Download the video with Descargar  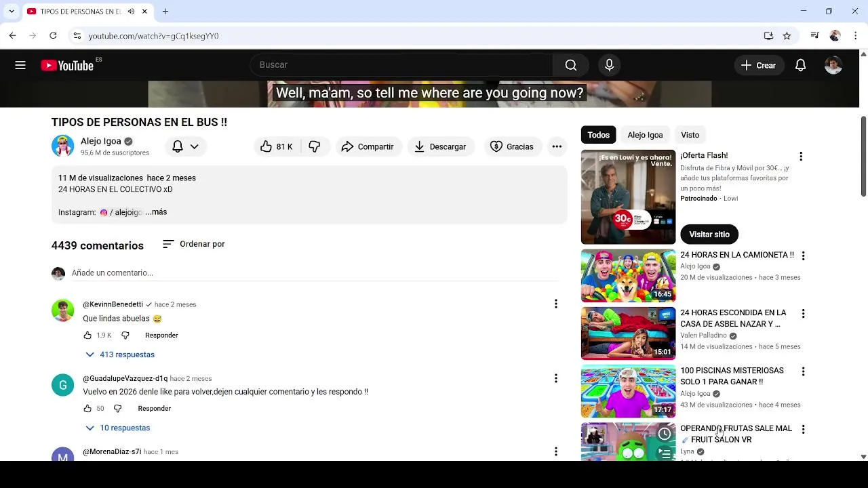[441, 146]
